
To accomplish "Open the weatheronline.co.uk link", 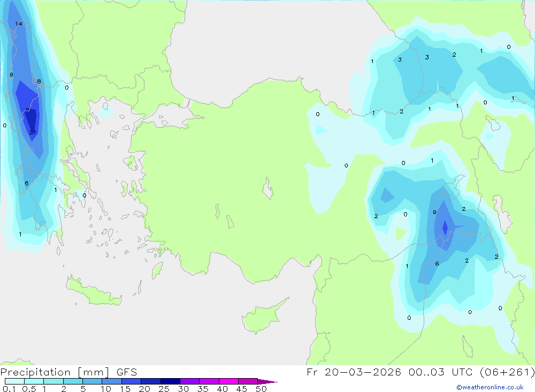I will tap(490, 387).
